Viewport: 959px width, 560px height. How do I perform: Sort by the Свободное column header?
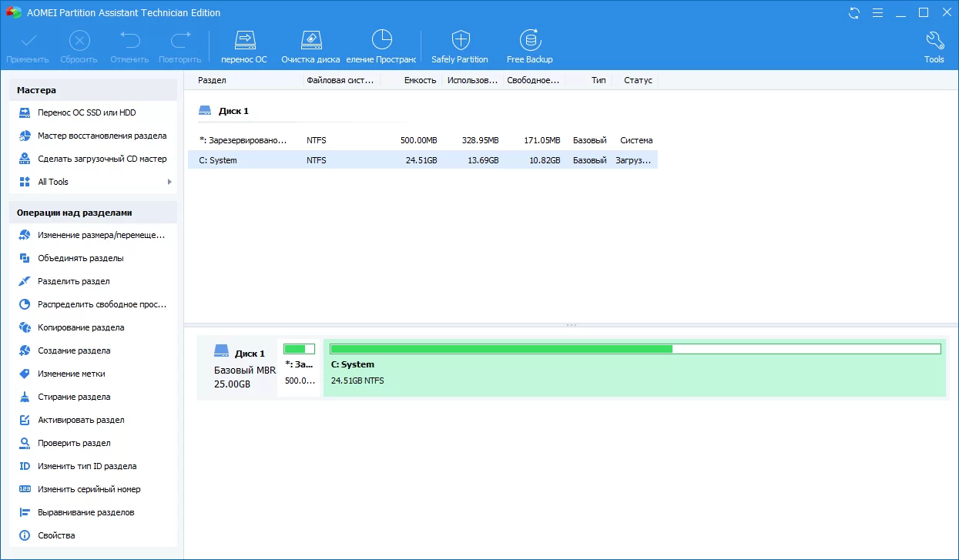tap(534, 80)
